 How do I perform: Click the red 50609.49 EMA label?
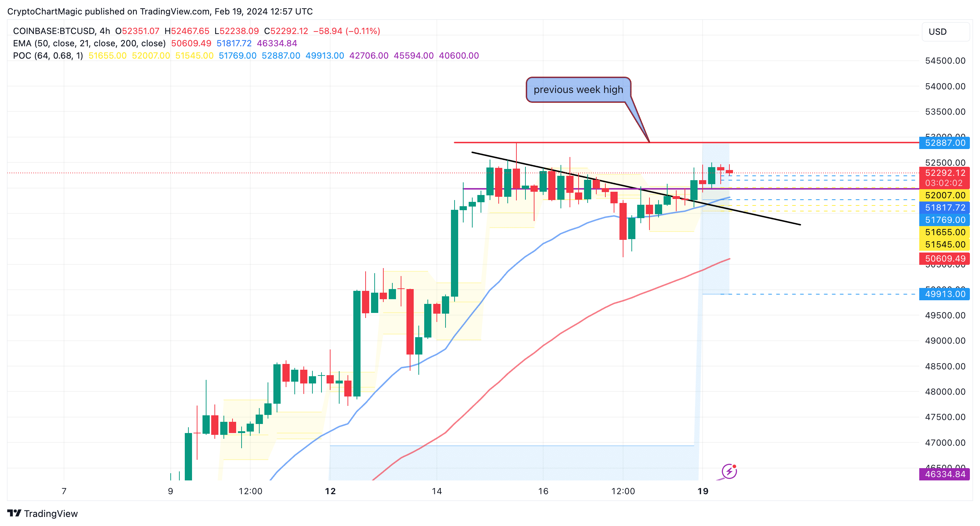tap(944, 258)
